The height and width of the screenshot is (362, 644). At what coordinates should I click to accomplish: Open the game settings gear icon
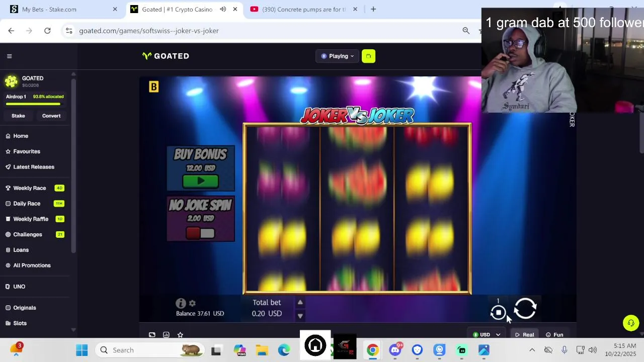(192, 304)
